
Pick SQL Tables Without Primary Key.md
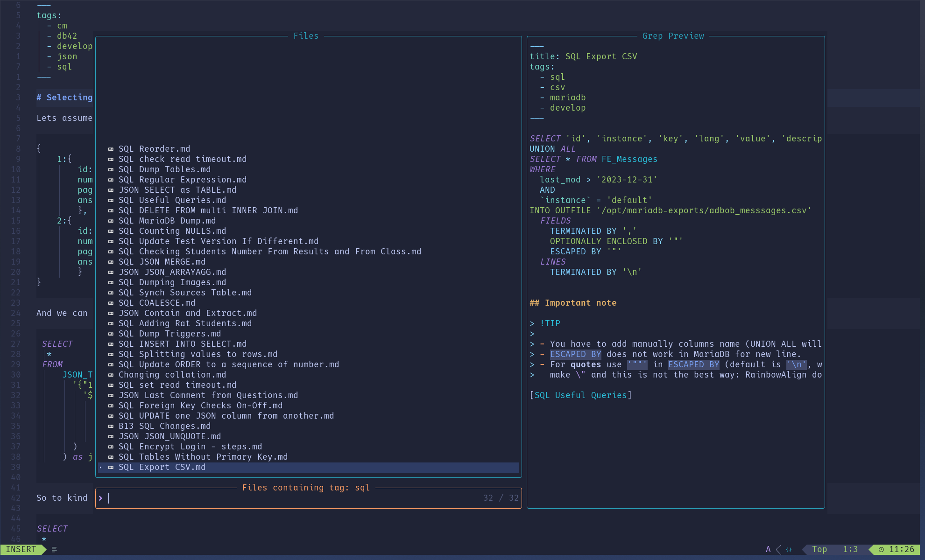coord(203,457)
